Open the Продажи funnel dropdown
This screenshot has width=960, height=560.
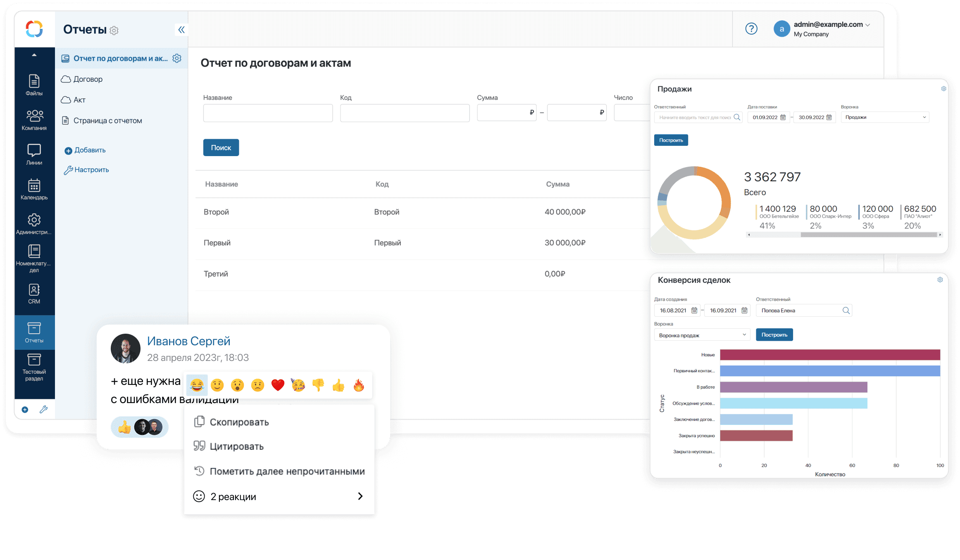(885, 117)
